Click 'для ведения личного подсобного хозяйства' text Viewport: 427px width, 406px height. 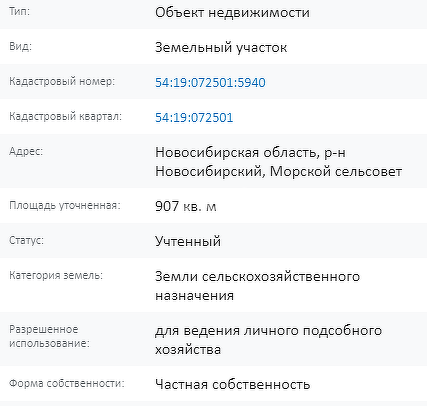click(269, 340)
